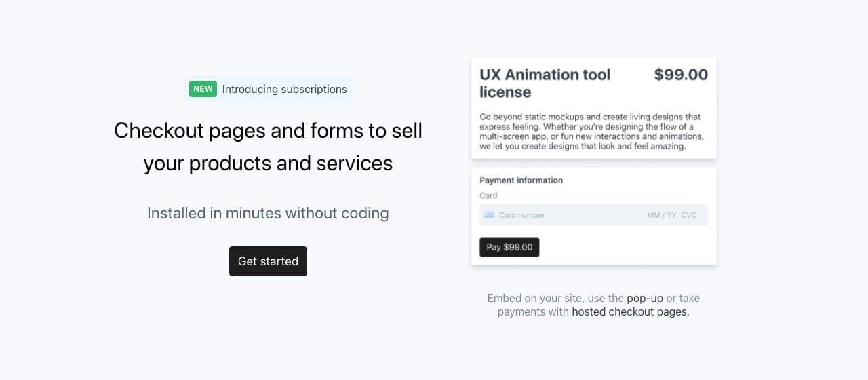The width and height of the screenshot is (868, 380).
Task: Click the Installed in minutes without coding subtitle
Action: pos(268,213)
